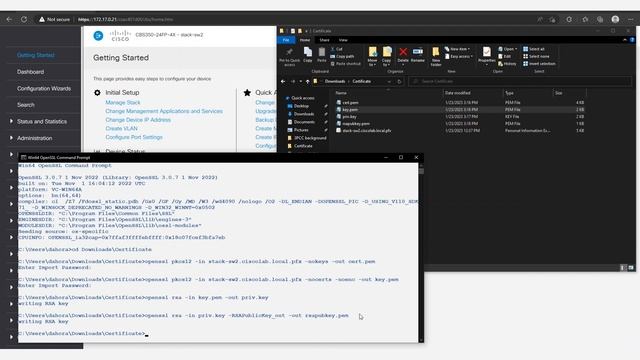Click Change Management Applications and Services link
The width and height of the screenshot is (640, 360).
point(164,111)
